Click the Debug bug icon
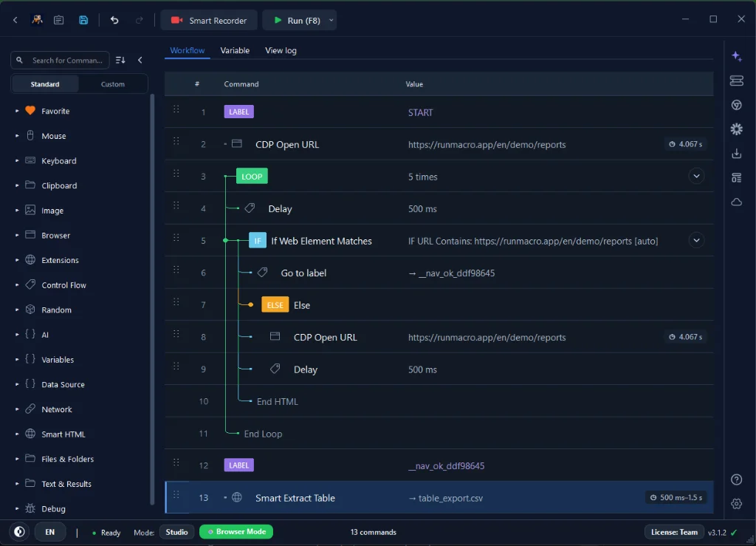Screen dimensions: 756x546 (30, 508)
